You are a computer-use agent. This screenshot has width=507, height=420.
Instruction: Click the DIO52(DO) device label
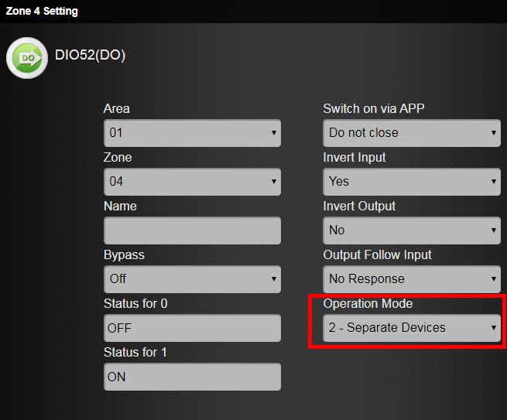90,56
